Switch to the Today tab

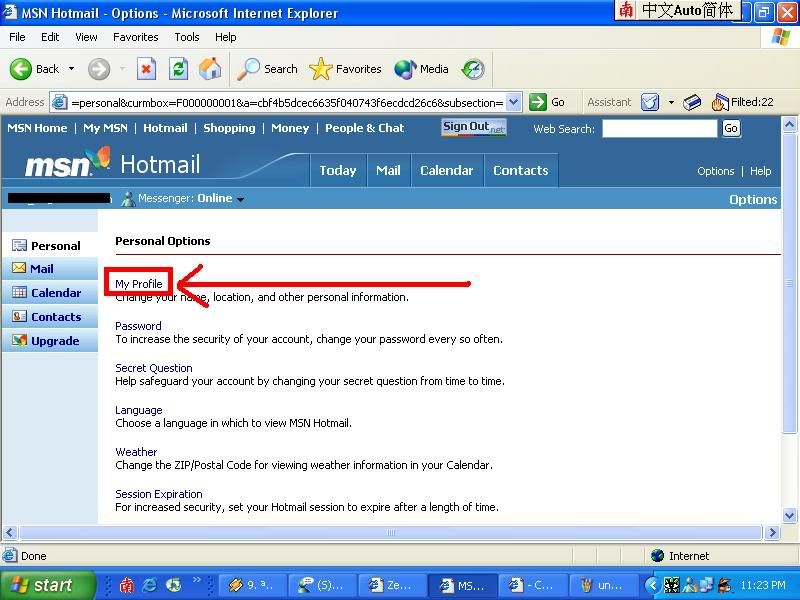pos(338,170)
